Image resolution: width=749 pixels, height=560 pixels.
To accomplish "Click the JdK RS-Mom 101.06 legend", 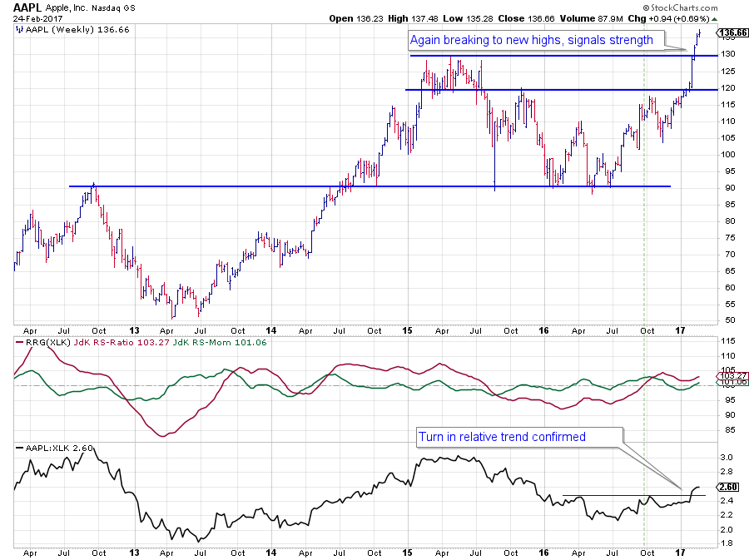I will coord(219,342).
